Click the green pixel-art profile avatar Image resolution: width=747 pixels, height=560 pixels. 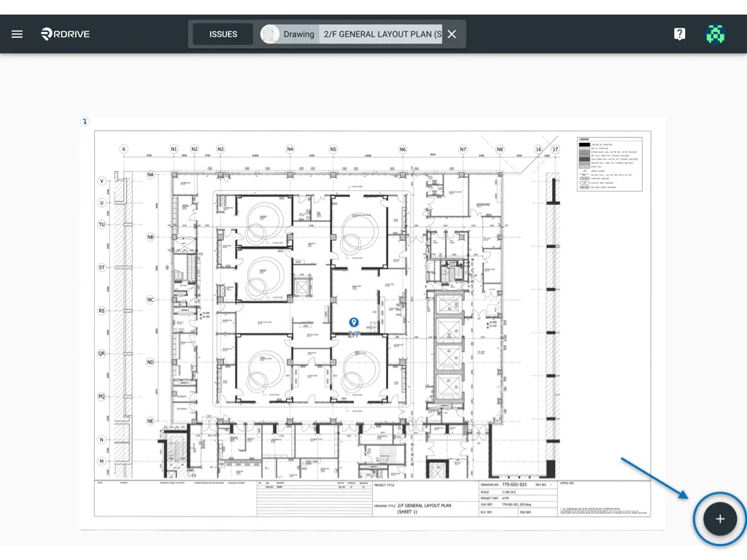click(x=716, y=34)
